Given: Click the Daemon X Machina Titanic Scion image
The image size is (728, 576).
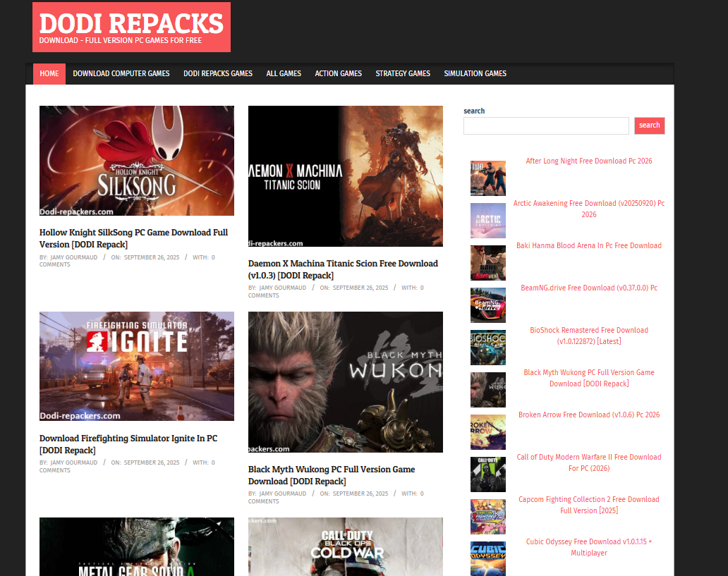Looking at the screenshot, I should click(346, 176).
